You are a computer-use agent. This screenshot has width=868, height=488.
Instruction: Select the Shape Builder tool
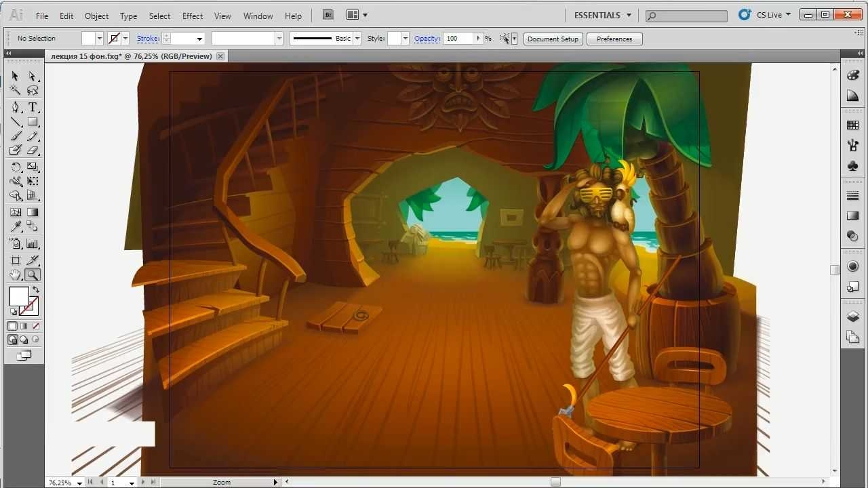pyautogui.click(x=16, y=197)
